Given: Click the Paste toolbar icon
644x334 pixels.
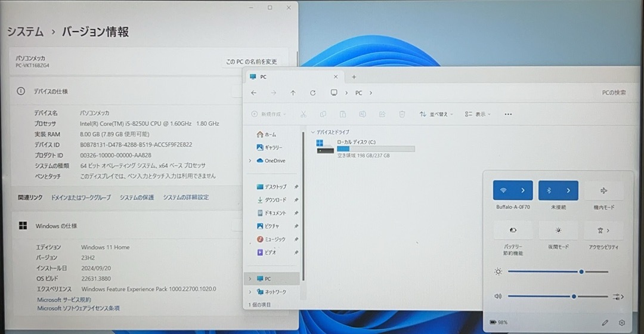Looking at the screenshot, I should pos(342,114).
